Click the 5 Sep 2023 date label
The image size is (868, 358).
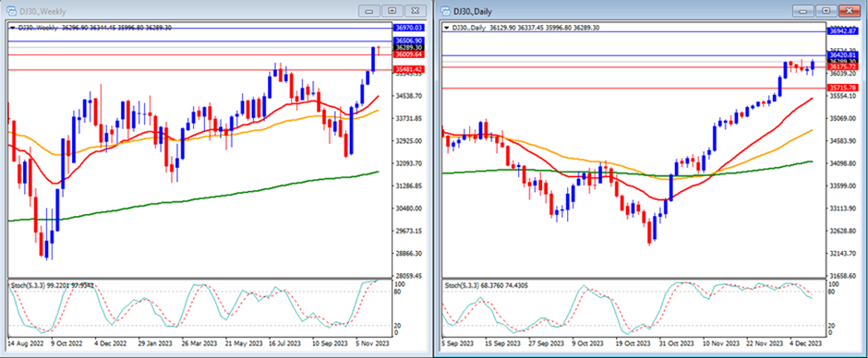click(456, 343)
